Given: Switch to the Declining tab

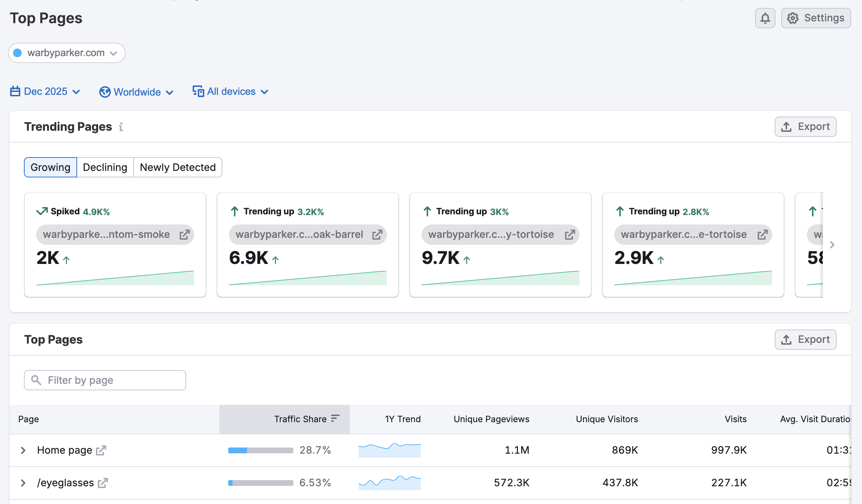Looking at the screenshot, I should (105, 167).
